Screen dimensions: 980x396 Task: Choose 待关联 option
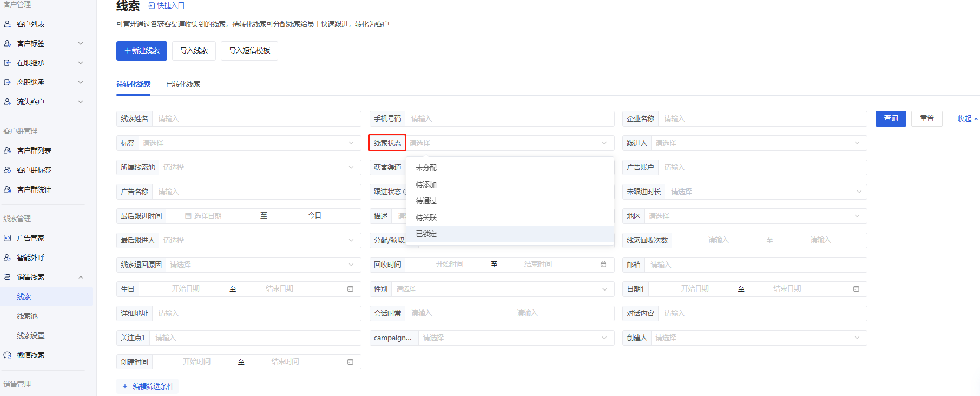[x=510, y=217]
